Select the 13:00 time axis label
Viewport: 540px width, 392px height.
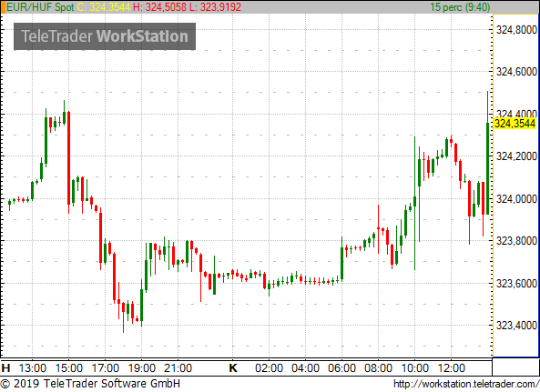click(x=33, y=368)
